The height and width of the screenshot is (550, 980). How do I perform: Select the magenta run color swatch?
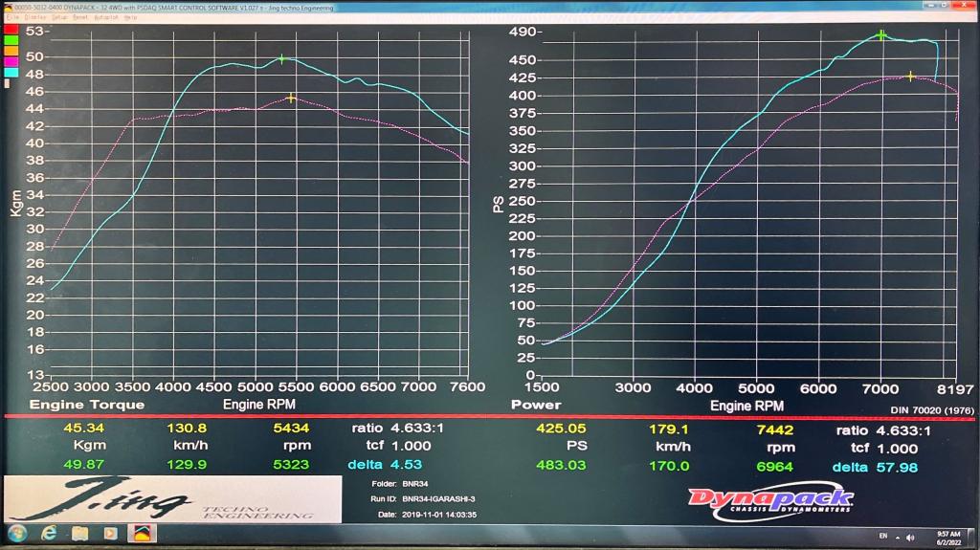click(11, 61)
